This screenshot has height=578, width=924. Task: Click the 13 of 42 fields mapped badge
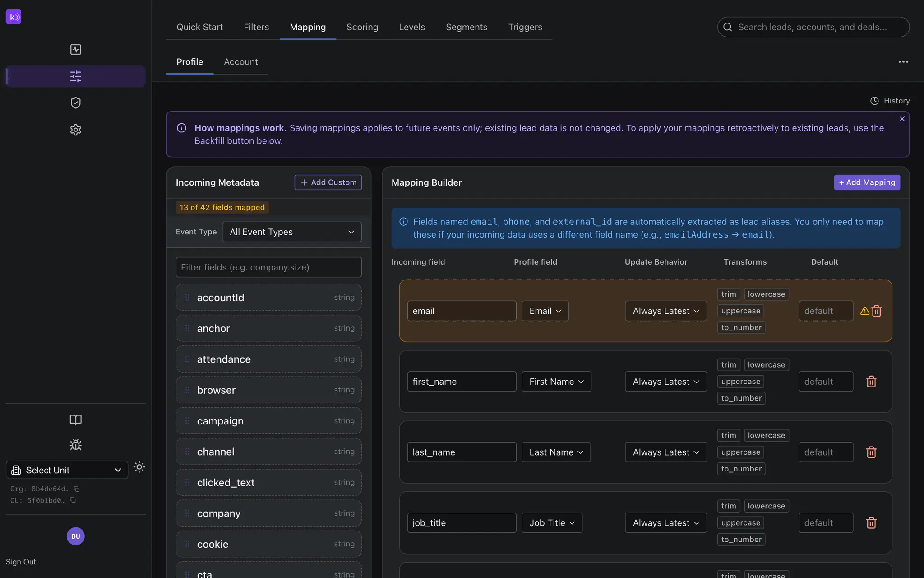(x=222, y=207)
